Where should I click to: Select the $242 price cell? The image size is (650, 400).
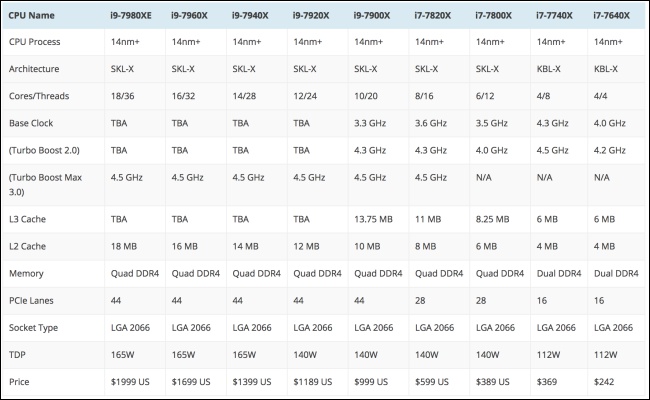pos(604,382)
